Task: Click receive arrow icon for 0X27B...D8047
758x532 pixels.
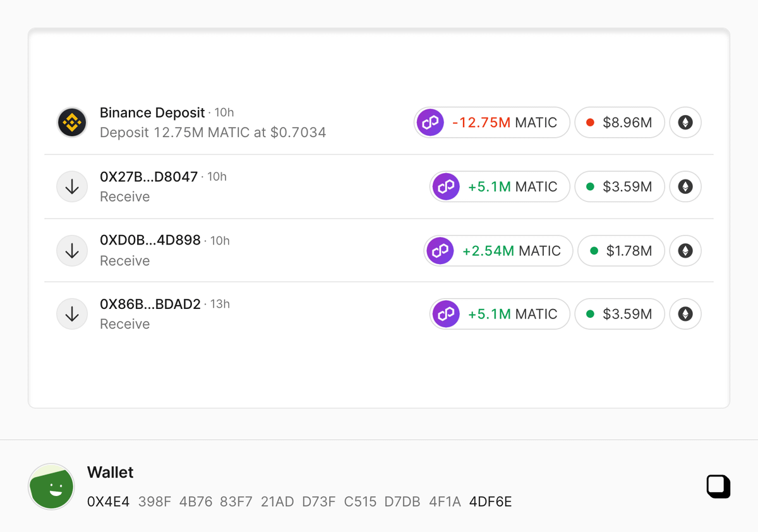Action: [x=72, y=186]
